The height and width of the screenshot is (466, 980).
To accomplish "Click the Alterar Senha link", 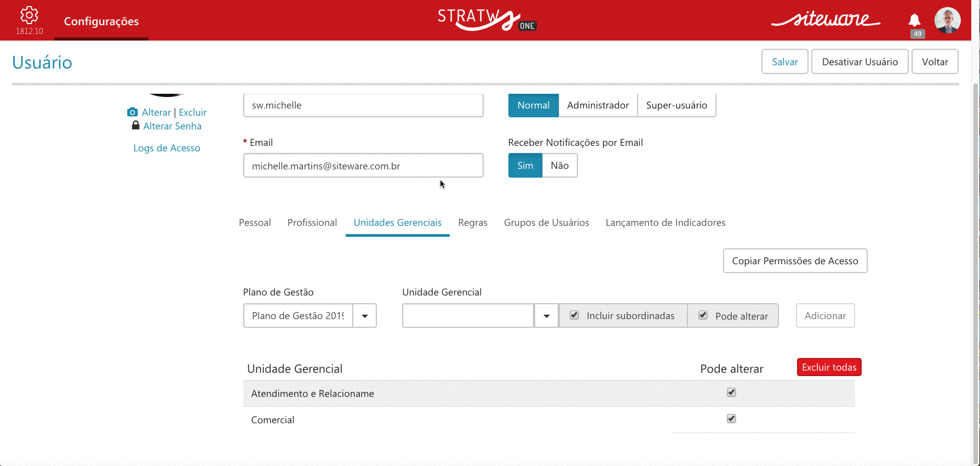I will pyautogui.click(x=173, y=126).
